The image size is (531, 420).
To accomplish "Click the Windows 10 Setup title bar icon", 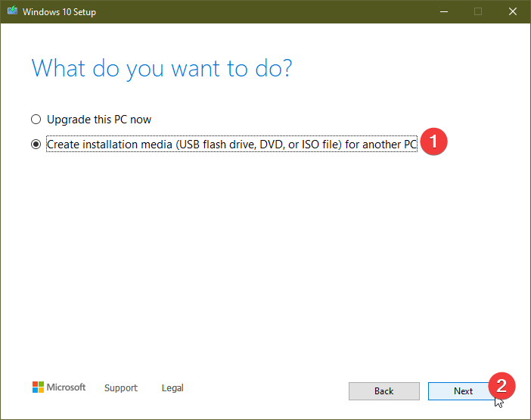I will 13,11.
